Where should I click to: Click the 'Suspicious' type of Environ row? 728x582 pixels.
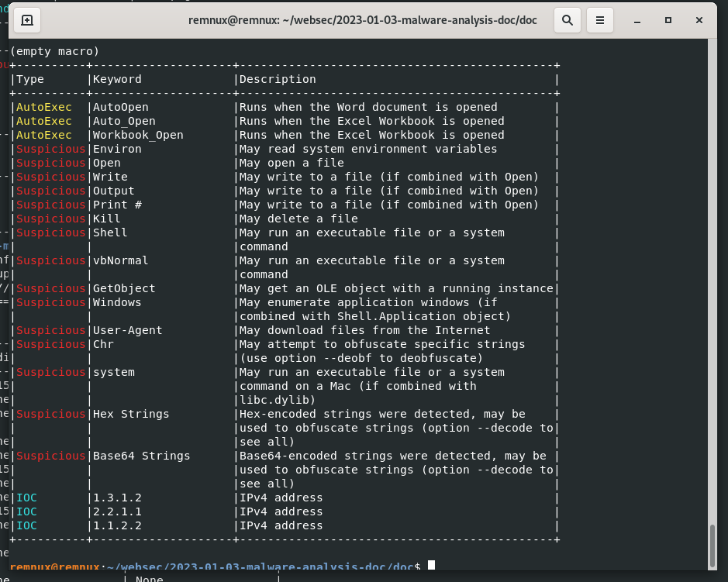tap(51, 149)
